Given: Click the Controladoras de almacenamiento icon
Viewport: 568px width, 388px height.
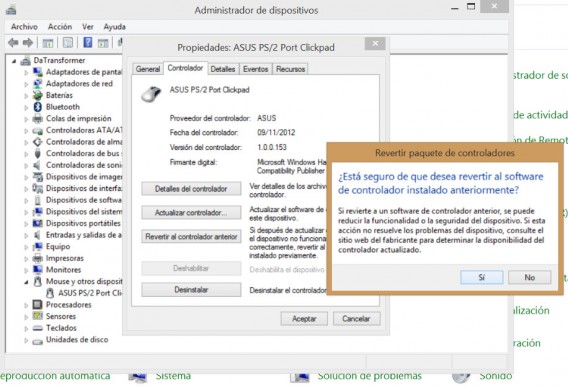Looking at the screenshot, I should (38, 142).
